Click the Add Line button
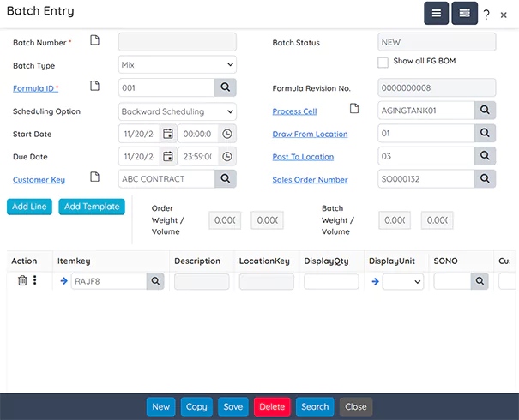This screenshot has width=519, height=420. tap(29, 207)
